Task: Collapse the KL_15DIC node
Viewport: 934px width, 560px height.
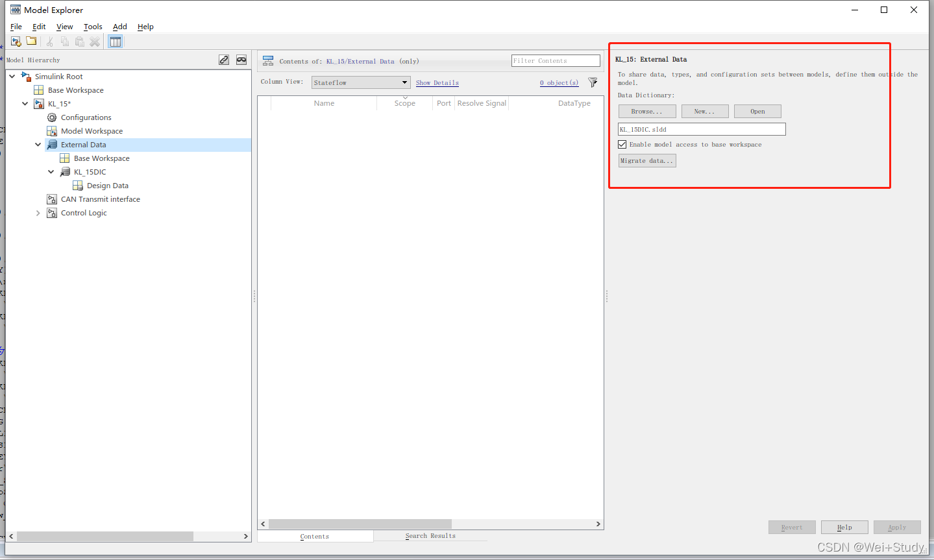Action: pos(51,172)
